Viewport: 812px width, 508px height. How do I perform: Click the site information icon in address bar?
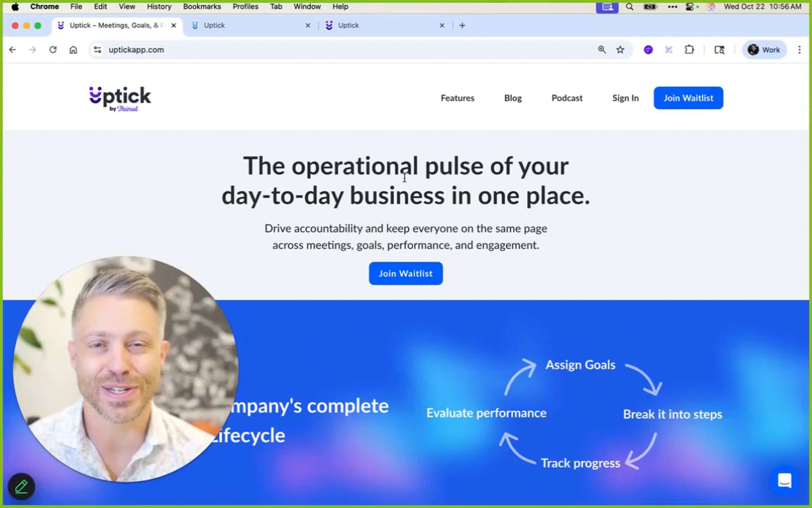97,50
